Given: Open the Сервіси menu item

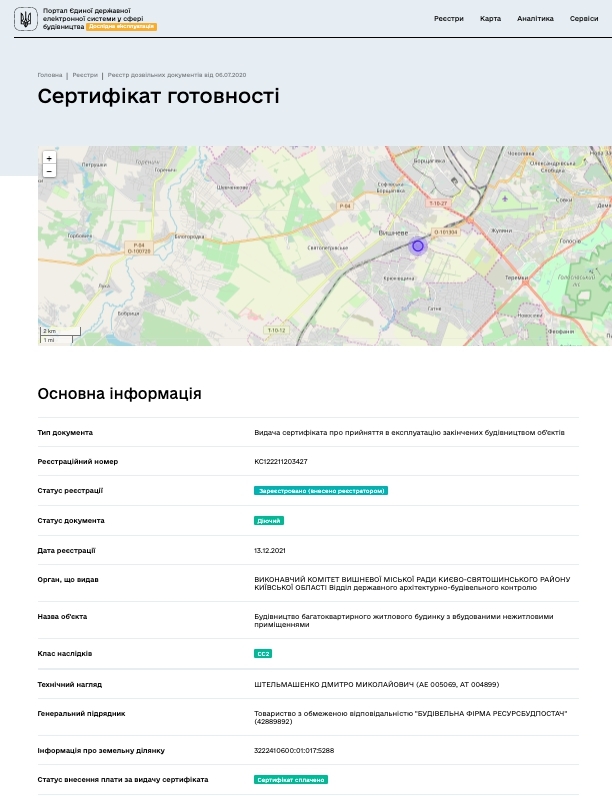Looking at the screenshot, I should click(x=584, y=19).
